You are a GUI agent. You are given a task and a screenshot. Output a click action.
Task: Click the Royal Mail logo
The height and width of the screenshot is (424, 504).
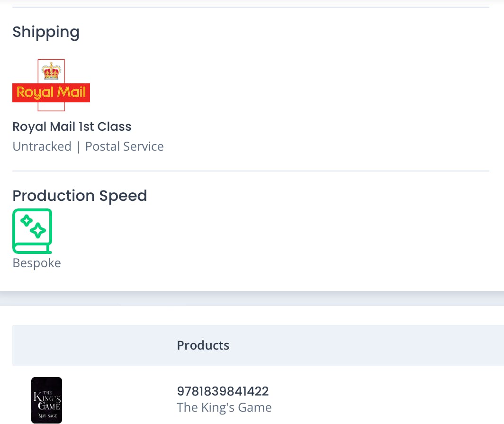pyautogui.click(x=51, y=85)
